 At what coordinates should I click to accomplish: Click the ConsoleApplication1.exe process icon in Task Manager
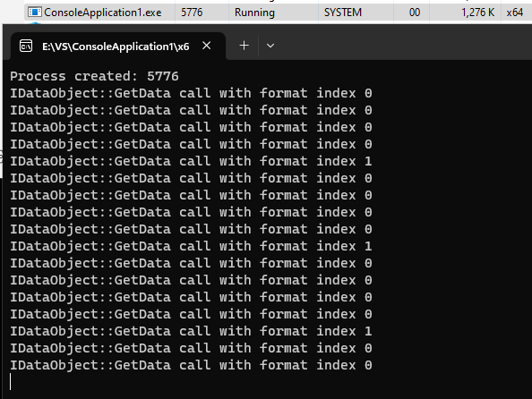coord(34,13)
